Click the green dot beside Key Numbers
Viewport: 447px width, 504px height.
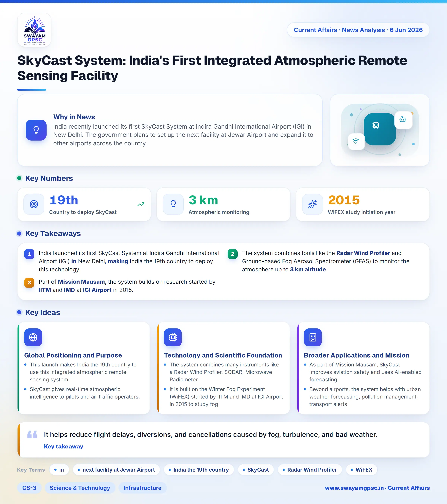[x=19, y=178]
